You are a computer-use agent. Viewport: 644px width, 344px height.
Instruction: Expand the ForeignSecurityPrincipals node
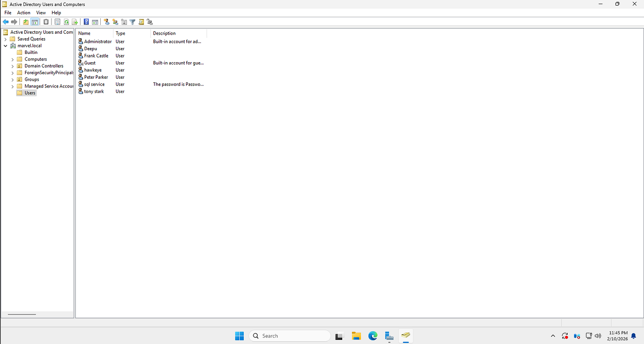pyautogui.click(x=12, y=73)
